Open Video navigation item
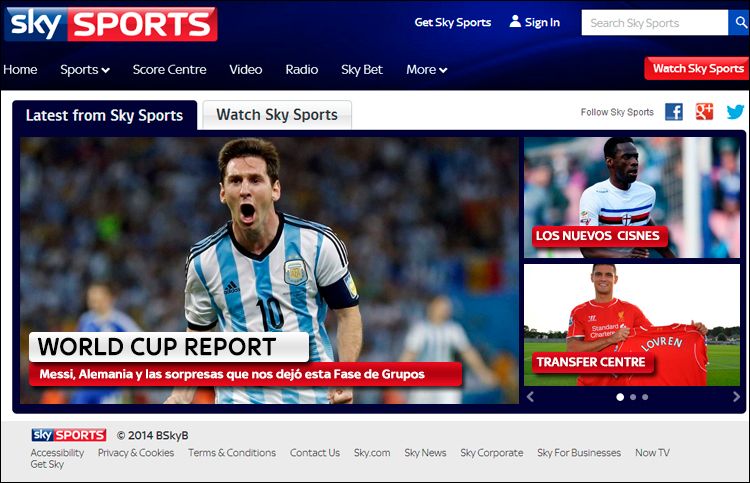Viewport: 750px width, 483px height. pos(245,70)
